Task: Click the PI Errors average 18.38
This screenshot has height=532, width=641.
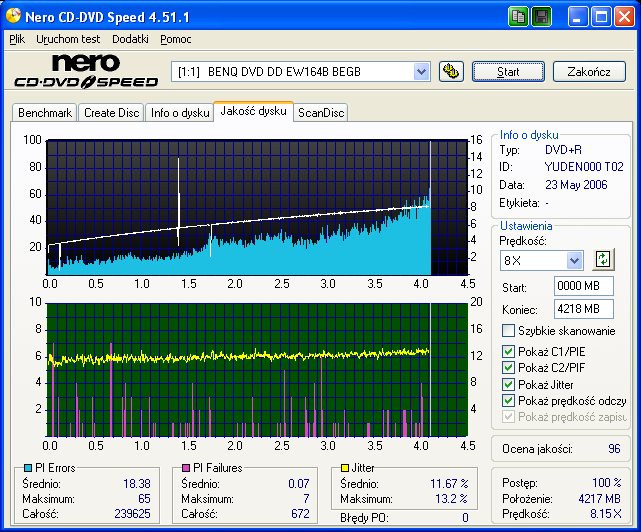Action: click(x=137, y=484)
